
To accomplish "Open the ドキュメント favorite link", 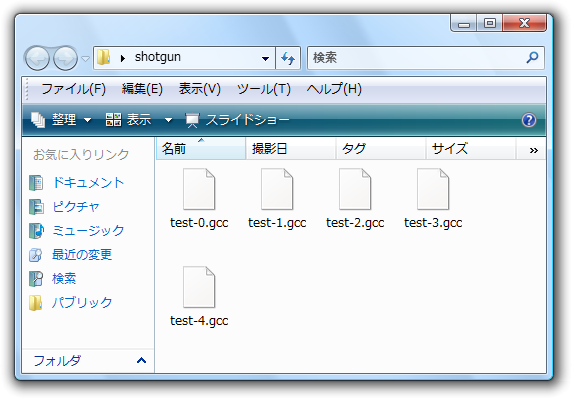I will click(x=88, y=182).
